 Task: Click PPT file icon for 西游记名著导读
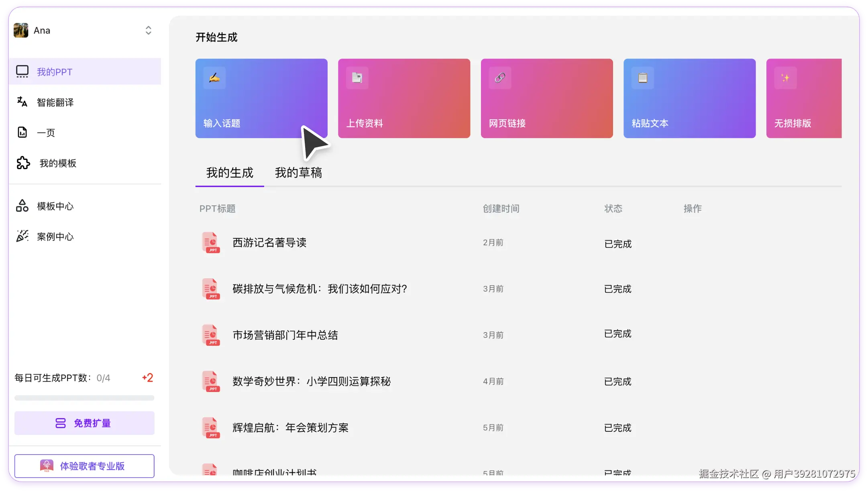point(210,243)
